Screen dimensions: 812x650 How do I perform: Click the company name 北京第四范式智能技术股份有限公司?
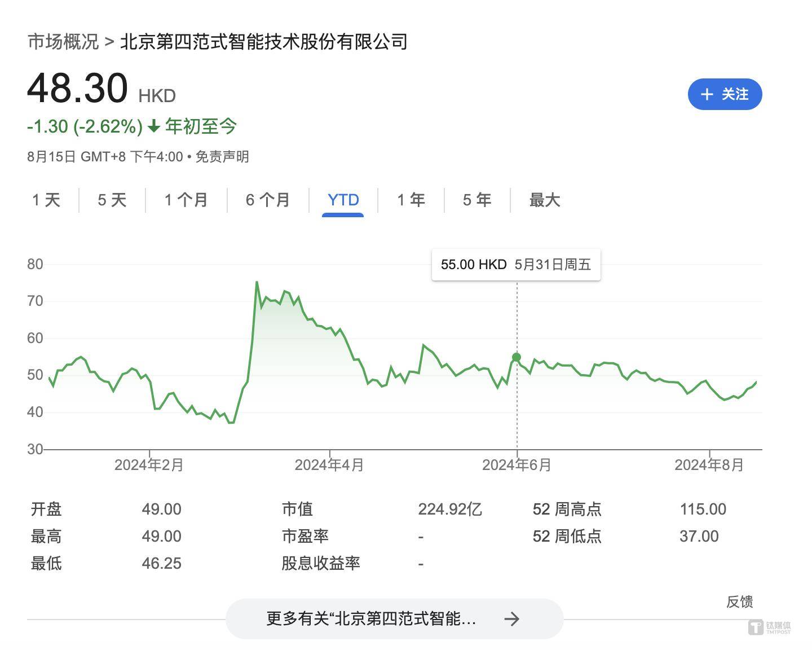click(x=264, y=42)
